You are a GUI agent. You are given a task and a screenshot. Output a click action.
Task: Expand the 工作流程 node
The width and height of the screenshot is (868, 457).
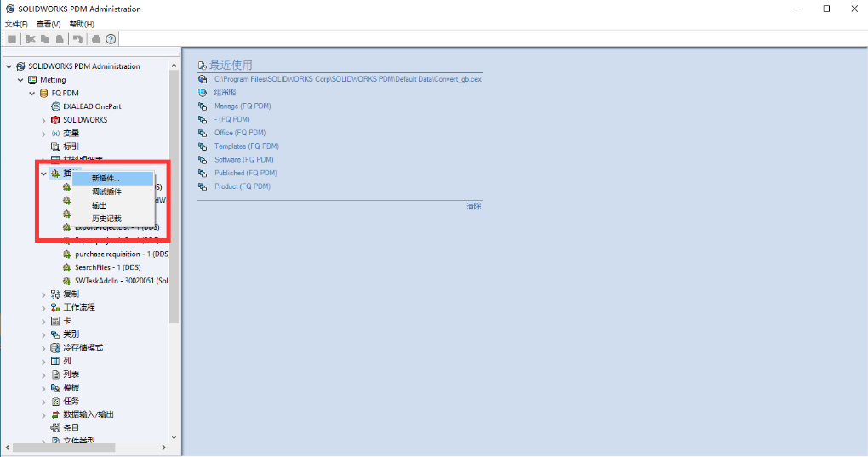click(x=43, y=307)
